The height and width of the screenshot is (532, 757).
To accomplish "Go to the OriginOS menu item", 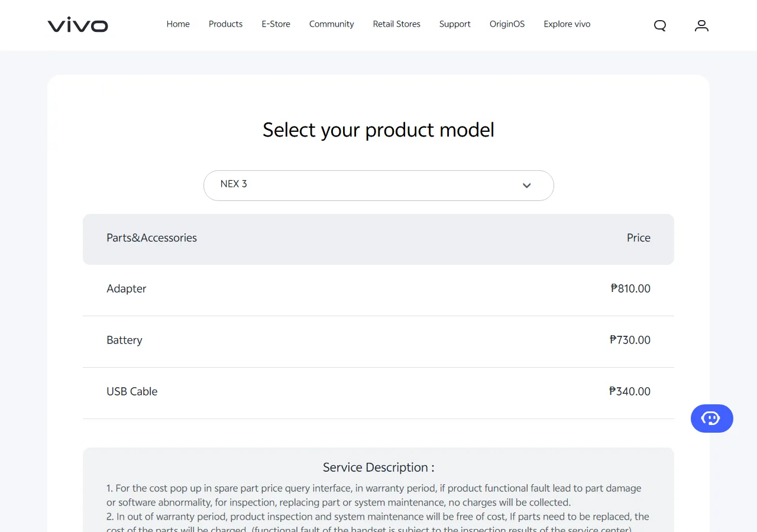I will click(507, 24).
